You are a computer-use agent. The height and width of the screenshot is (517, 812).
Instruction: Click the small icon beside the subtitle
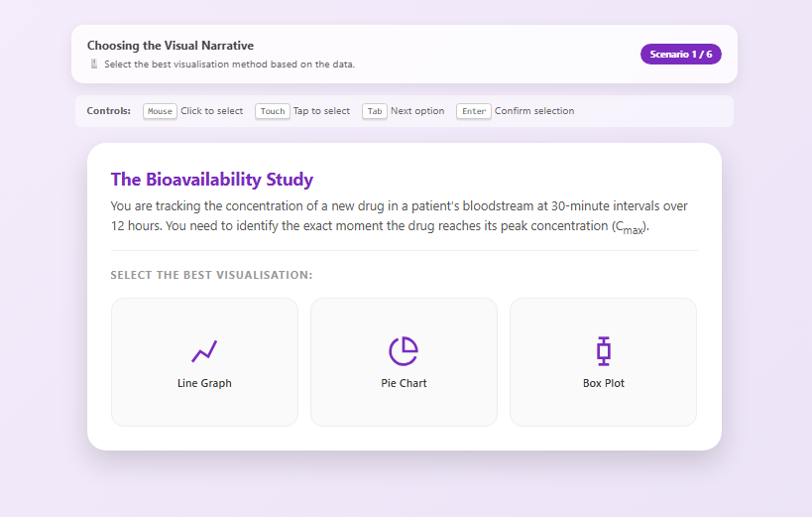(x=94, y=65)
